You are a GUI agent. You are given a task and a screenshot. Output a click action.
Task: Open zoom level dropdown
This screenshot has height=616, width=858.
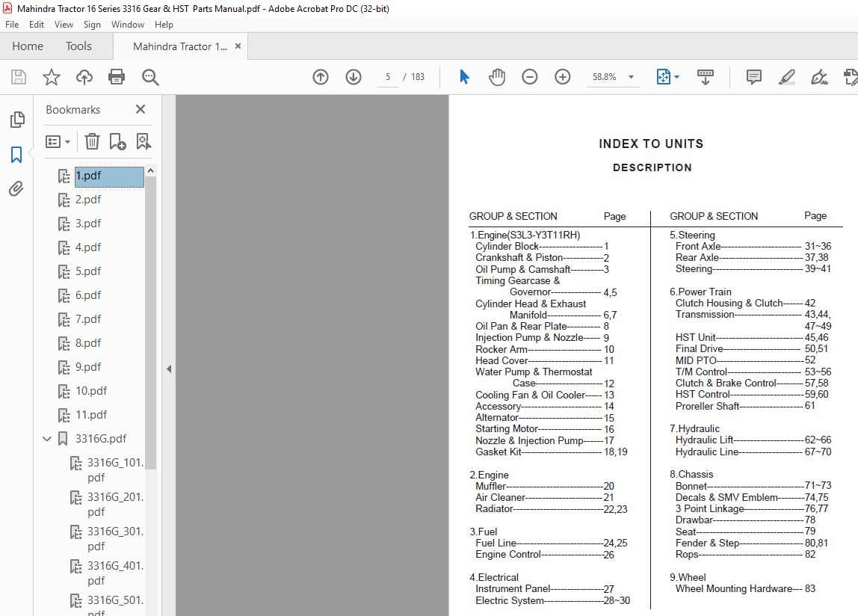click(631, 77)
